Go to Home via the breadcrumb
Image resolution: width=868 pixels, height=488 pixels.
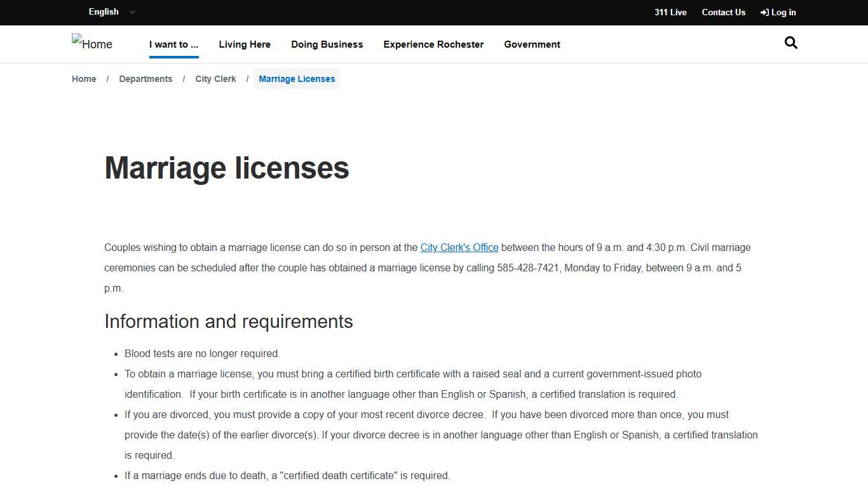(84, 78)
